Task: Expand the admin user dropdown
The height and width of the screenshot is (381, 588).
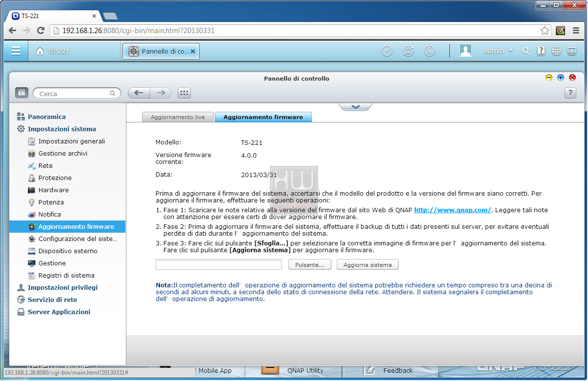Action: pyautogui.click(x=511, y=51)
